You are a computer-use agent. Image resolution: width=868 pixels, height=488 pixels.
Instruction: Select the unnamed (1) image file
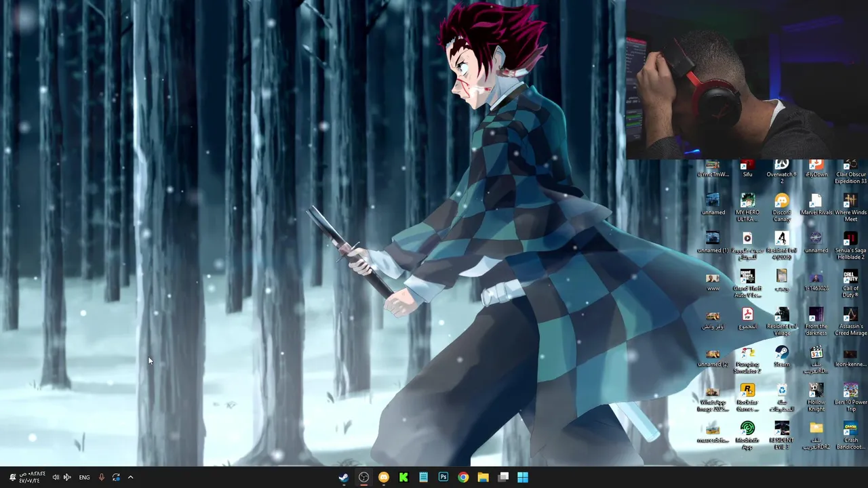tap(713, 241)
